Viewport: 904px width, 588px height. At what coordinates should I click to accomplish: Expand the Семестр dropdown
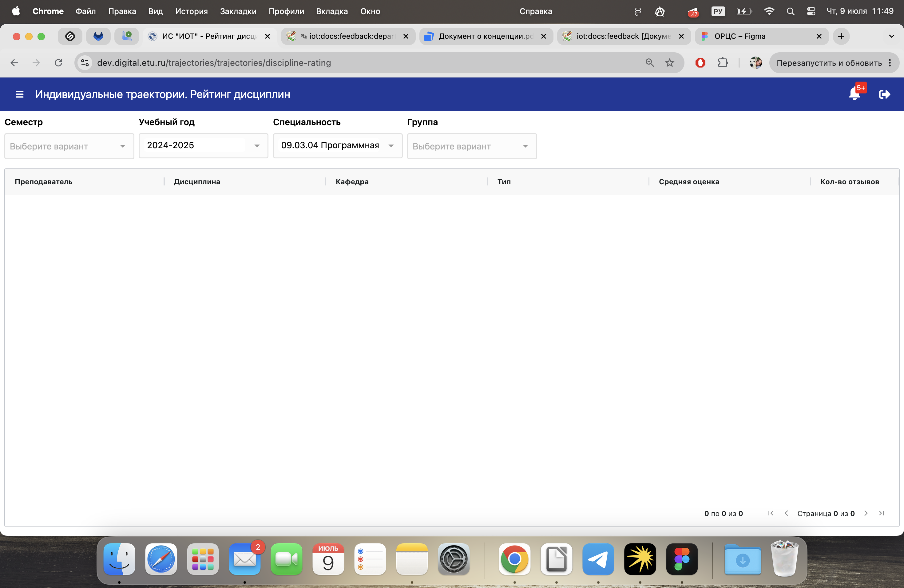point(69,146)
